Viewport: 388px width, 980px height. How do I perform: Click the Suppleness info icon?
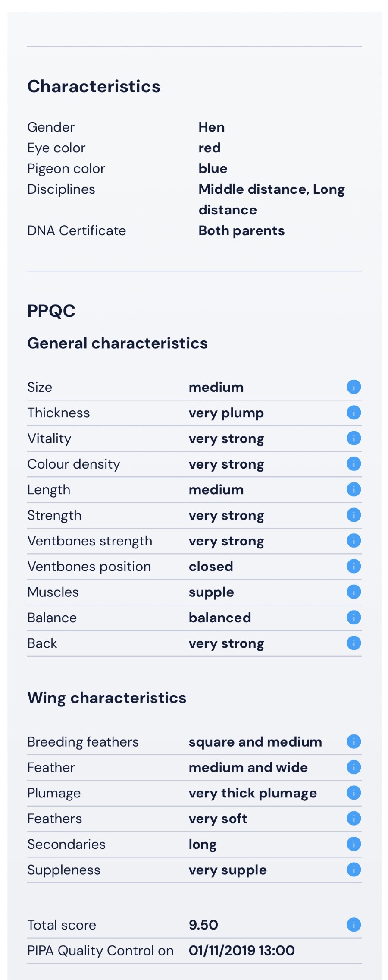click(354, 870)
